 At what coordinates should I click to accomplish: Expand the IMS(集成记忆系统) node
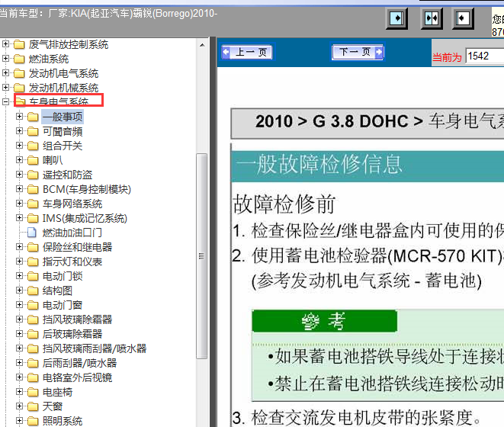pyautogui.click(x=20, y=217)
